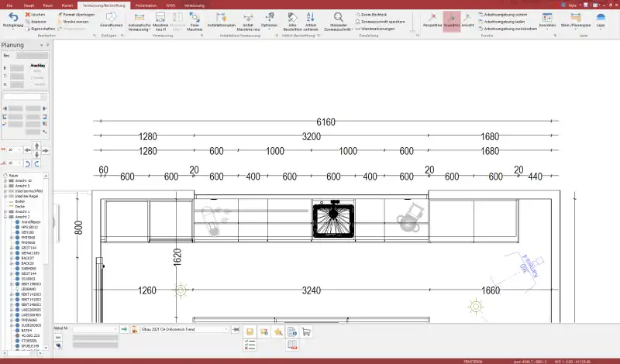620x364 pixels.
Task: Open the Präsentation ribbon tab
Action: tap(146, 5)
